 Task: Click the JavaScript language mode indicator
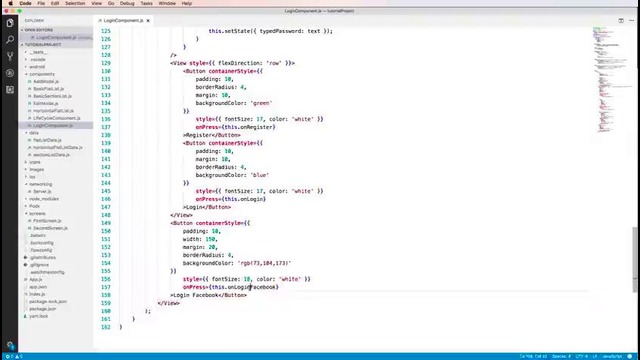coord(612,356)
